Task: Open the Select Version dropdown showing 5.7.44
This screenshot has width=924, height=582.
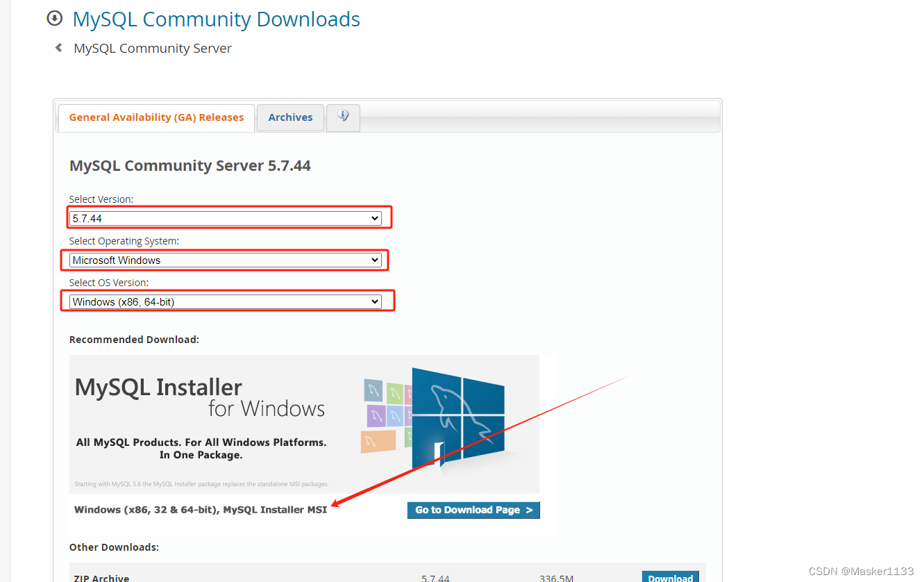Action: [226, 218]
